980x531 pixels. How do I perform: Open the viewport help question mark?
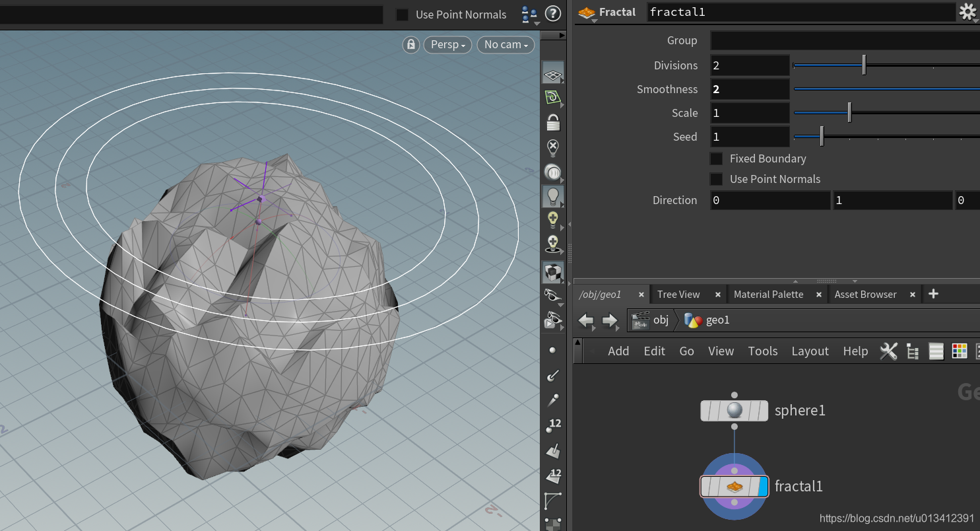click(553, 13)
